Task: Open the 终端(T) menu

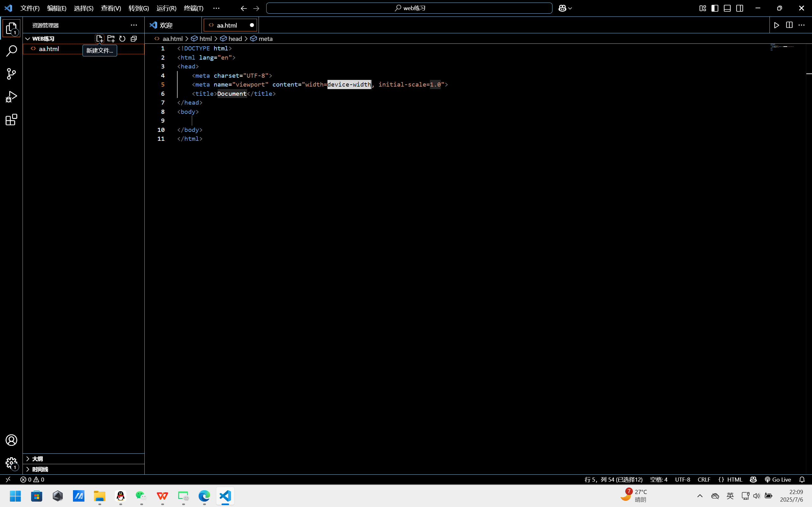Action: [x=194, y=8]
